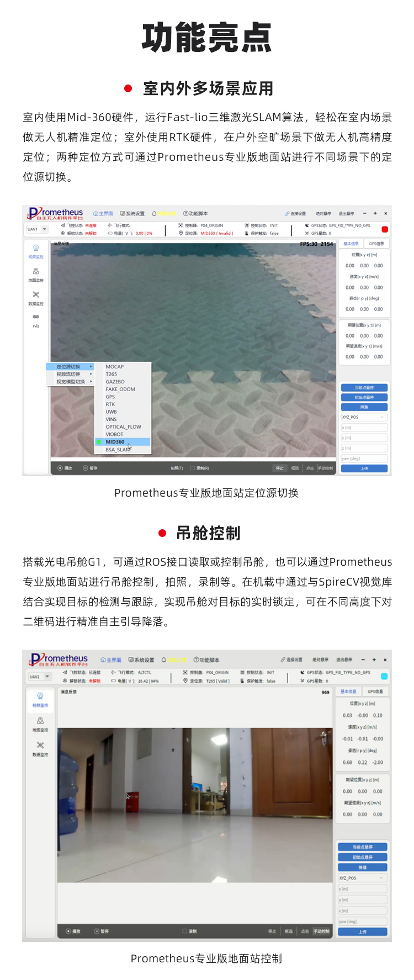
Task: Click the 定位源 location pin icon, upper screenshot
Action: point(181,233)
